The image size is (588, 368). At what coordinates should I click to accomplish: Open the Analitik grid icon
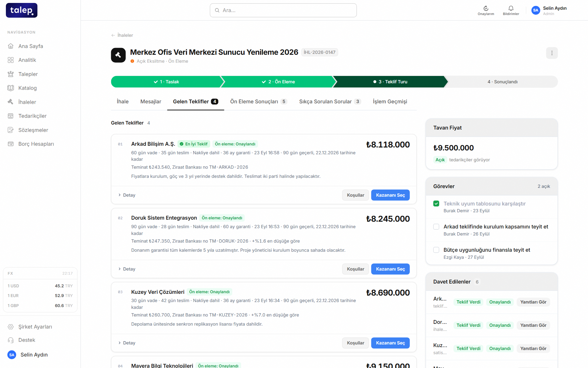(11, 60)
